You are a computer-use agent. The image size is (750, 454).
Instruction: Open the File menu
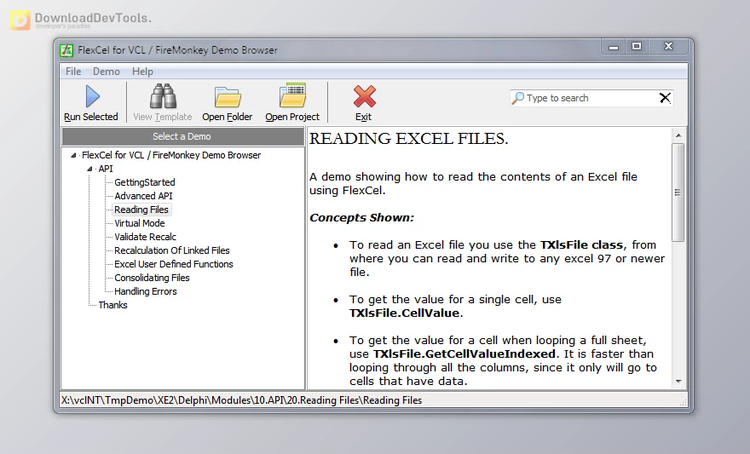point(73,71)
